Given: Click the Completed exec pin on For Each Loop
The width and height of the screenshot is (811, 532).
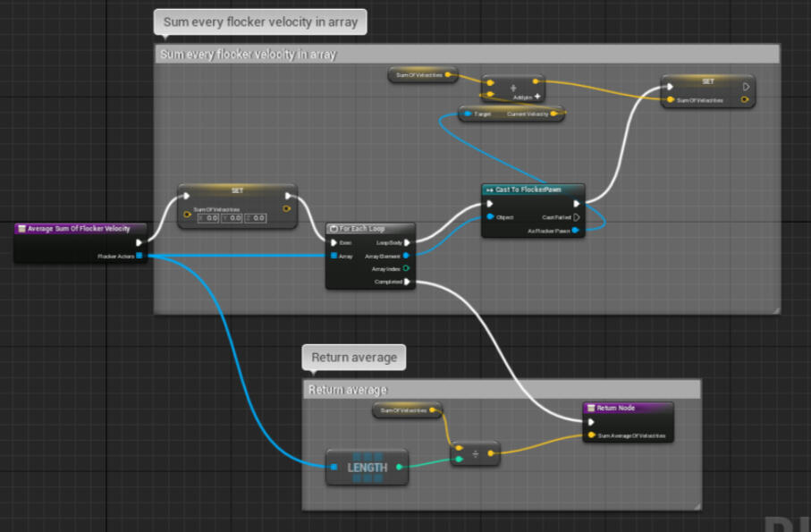Looking at the screenshot, I should coord(408,282).
